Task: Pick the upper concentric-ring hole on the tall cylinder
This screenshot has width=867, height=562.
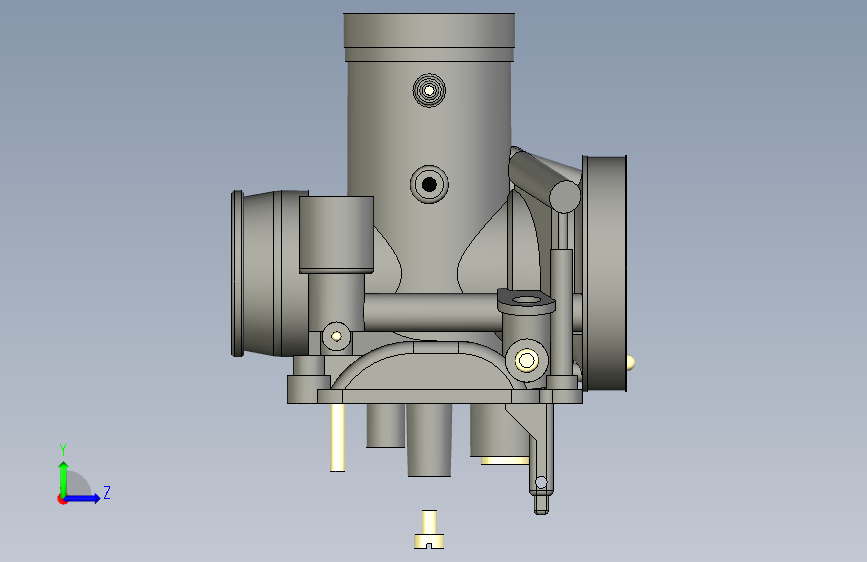Action: (429, 90)
